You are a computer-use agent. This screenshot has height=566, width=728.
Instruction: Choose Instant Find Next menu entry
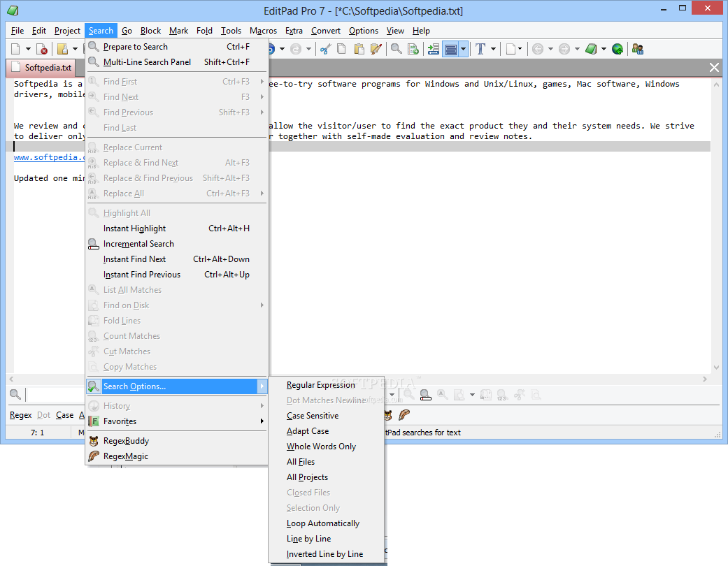(x=176, y=259)
